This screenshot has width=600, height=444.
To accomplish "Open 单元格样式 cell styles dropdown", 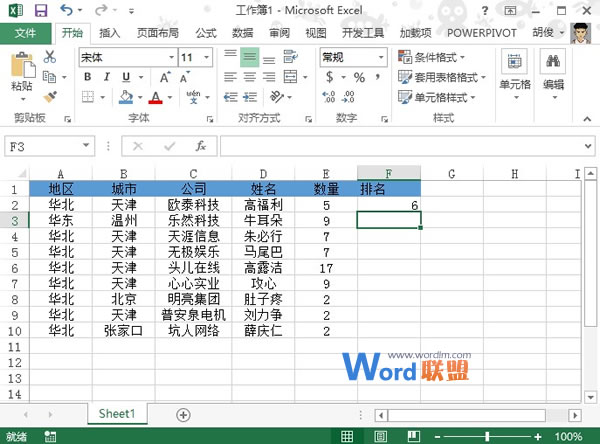I will 436,98.
